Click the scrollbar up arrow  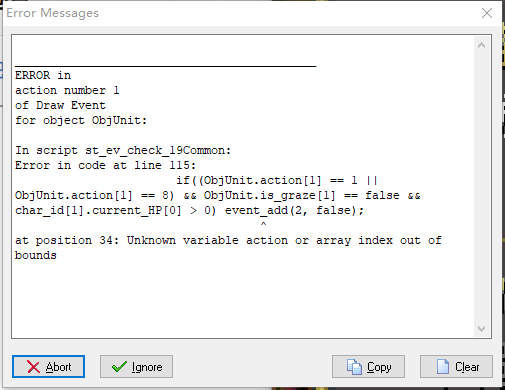click(x=481, y=45)
